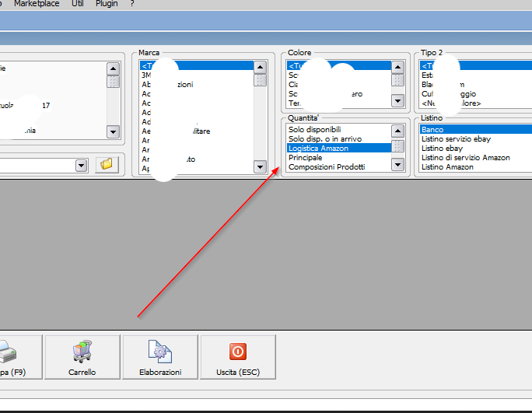Open the Marketplace menu
The height and width of the screenshot is (413, 532).
pos(37,4)
